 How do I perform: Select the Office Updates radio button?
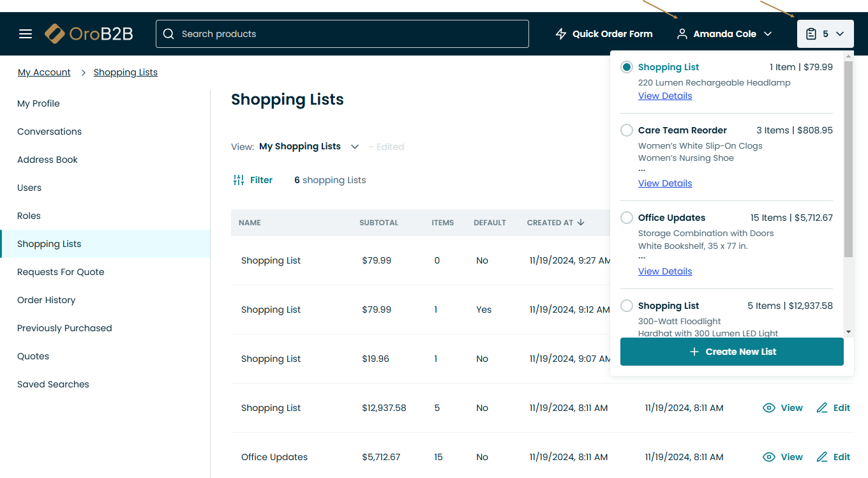(627, 218)
